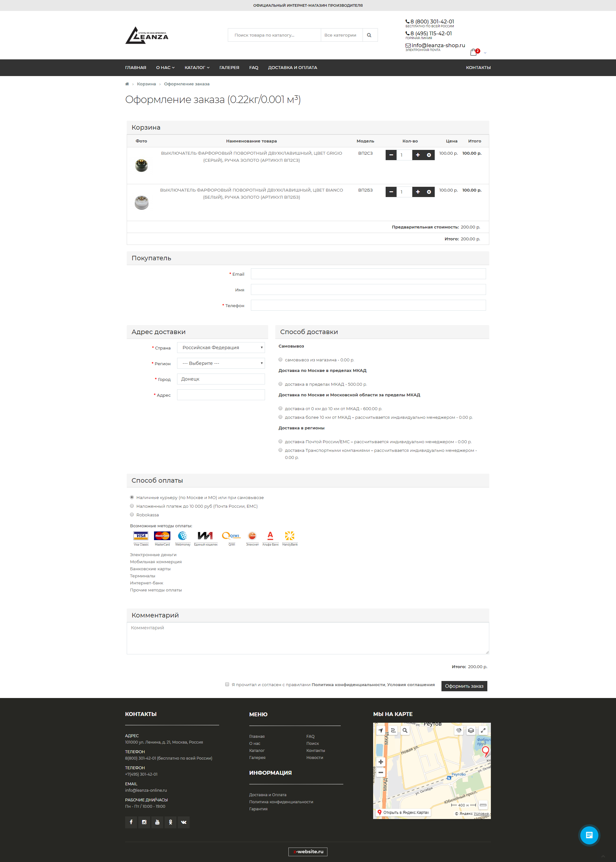Increase quantity of the white ВП2Б3 switch

[x=418, y=192]
